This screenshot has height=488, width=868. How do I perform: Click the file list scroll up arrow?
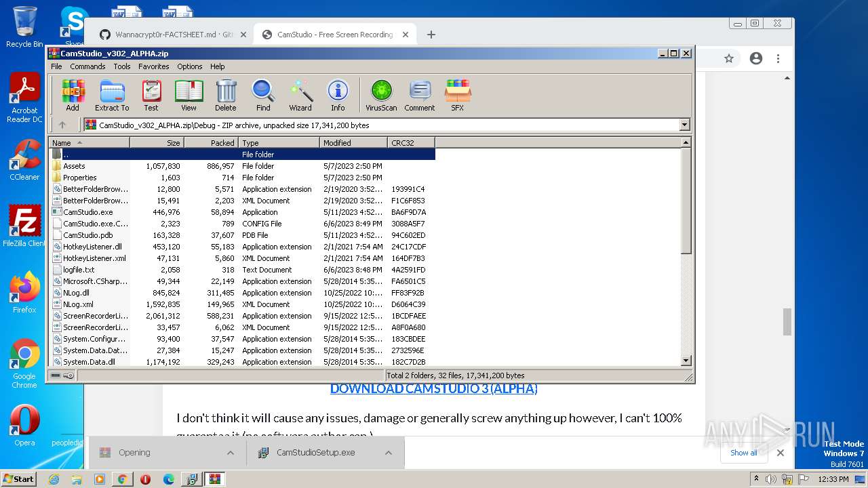point(686,142)
